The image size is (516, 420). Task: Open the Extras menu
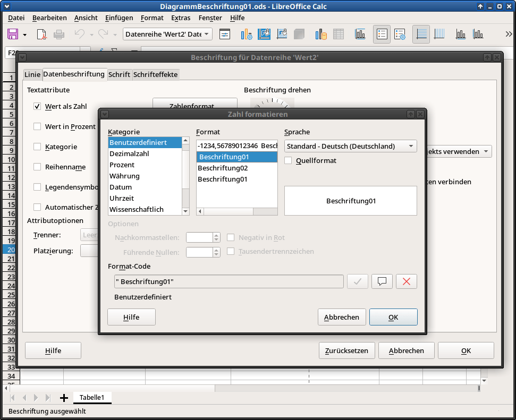click(181, 18)
